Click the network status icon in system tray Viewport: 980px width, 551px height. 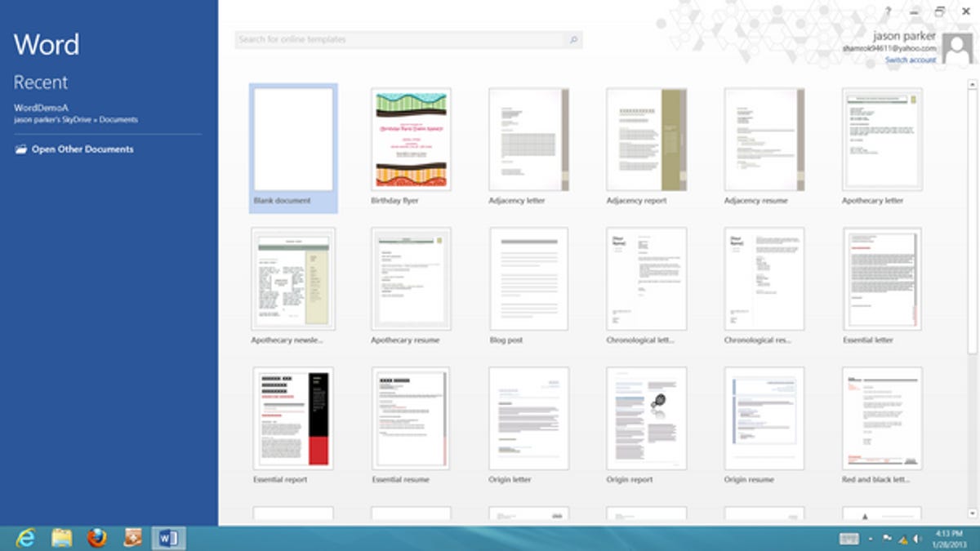point(903,539)
